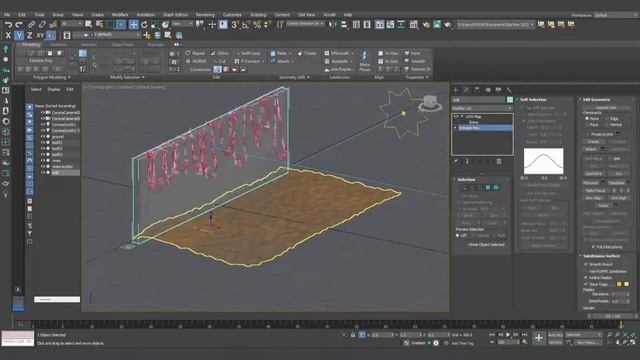Toggle Isoline Display checkbox
The height and width of the screenshot is (360, 640).
[x=586, y=278]
